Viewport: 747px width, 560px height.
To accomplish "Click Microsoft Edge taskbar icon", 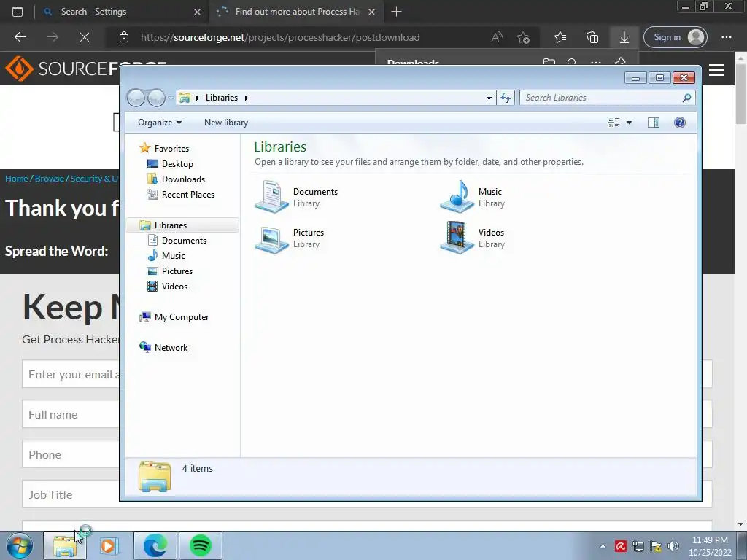I will pyautogui.click(x=155, y=545).
